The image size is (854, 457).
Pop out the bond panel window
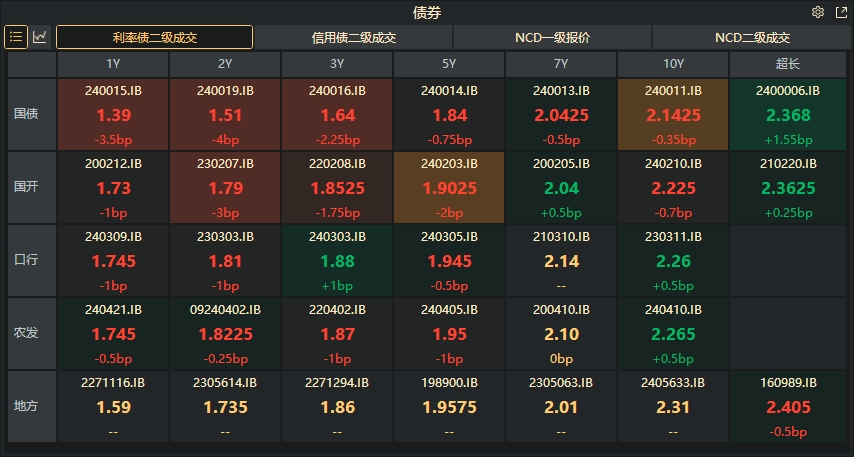[x=840, y=13]
